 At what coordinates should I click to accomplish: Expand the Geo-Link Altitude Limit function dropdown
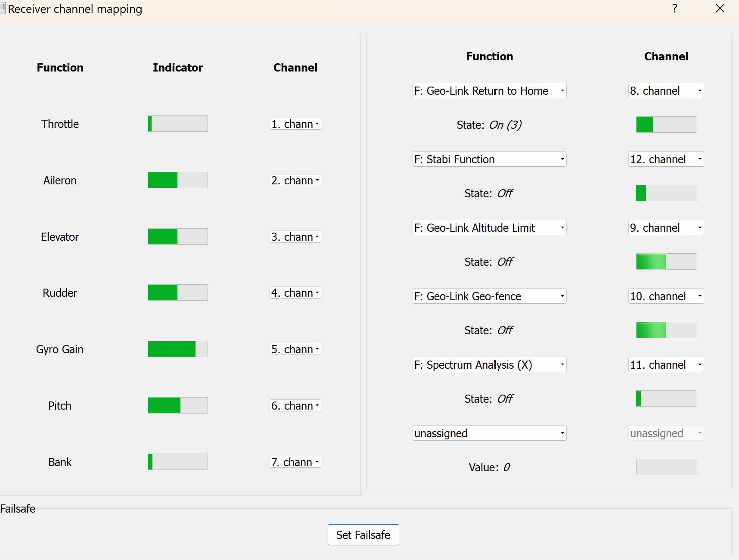pyautogui.click(x=489, y=228)
